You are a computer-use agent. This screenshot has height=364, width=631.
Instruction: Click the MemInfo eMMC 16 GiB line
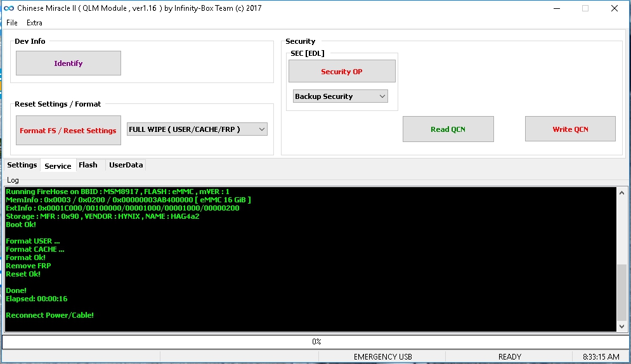128,200
